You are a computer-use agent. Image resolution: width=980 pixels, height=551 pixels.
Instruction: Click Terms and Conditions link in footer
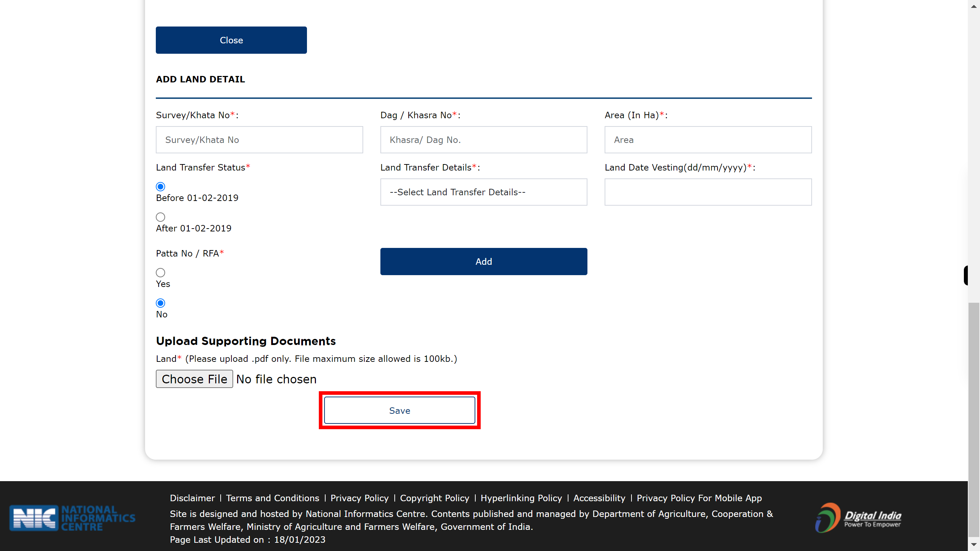tap(272, 498)
